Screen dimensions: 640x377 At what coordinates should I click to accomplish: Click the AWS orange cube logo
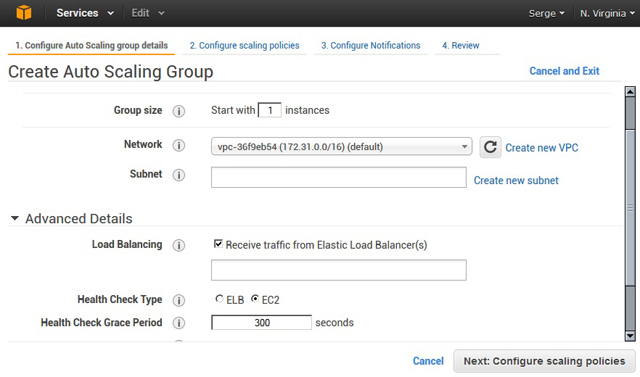click(x=24, y=13)
